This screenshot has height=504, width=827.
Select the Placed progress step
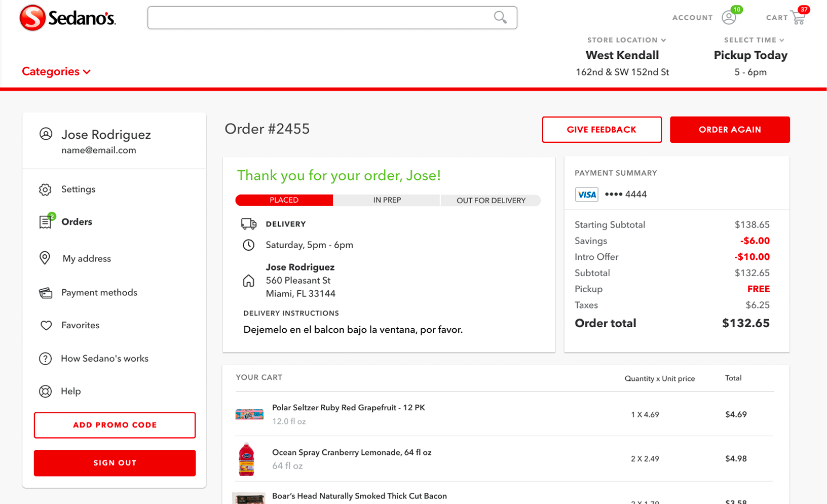click(x=284, y=200)
